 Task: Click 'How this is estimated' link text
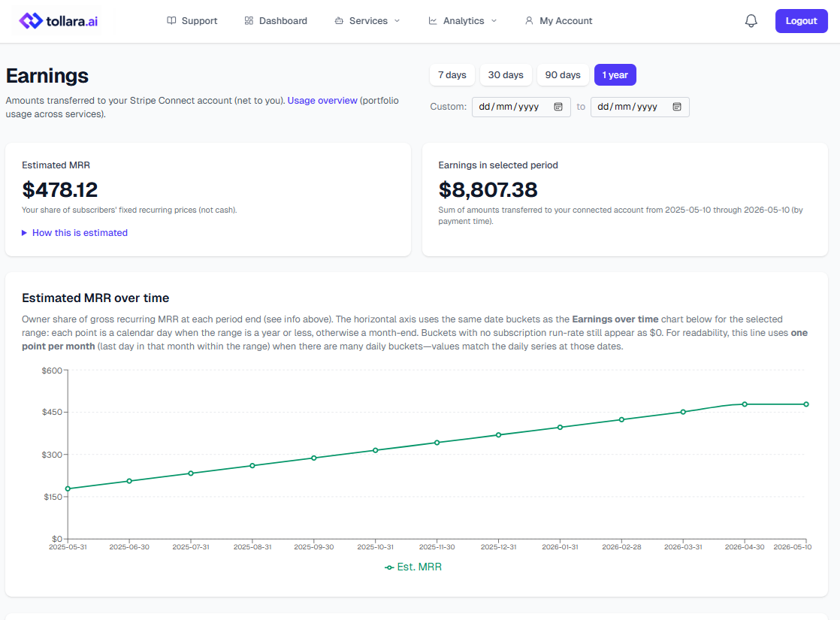tap(80, 232)
